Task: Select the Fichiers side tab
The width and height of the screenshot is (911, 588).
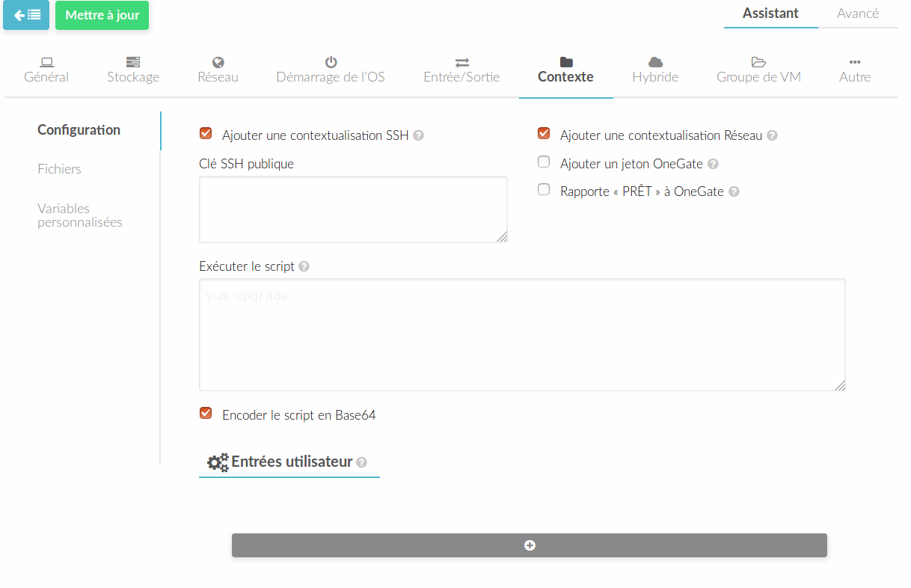Action: pyautogui.click(x=59, y=169)
